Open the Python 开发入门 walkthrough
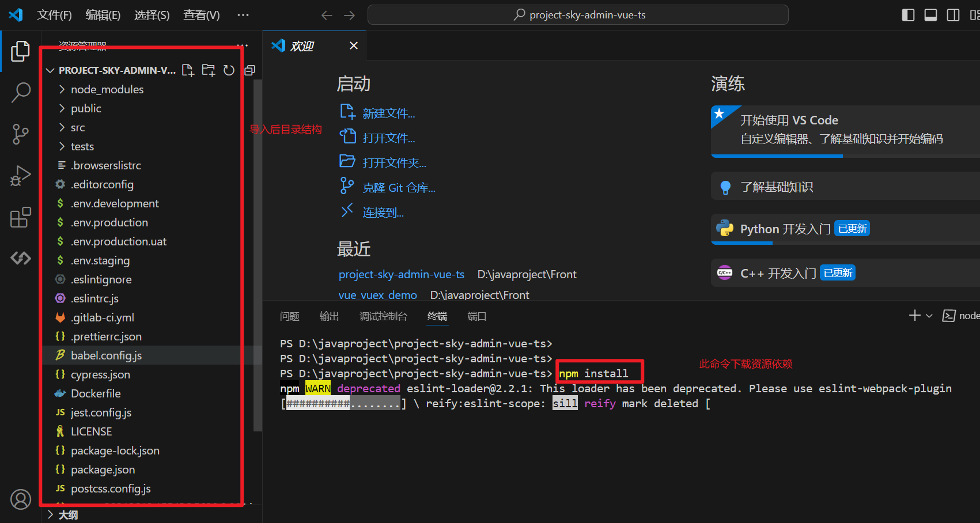Viewport: 980px width, 523px height. coord(845,229)
